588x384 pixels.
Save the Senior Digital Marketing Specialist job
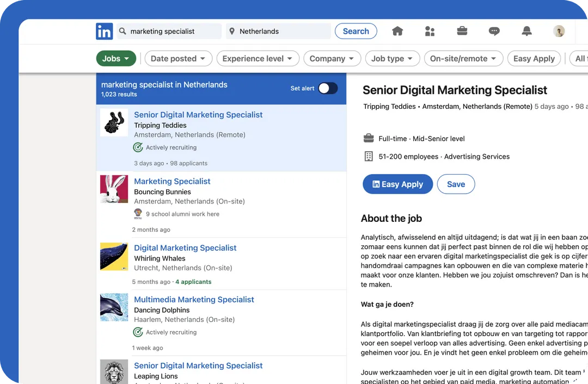pyautogui.click(x=456, y=184)
